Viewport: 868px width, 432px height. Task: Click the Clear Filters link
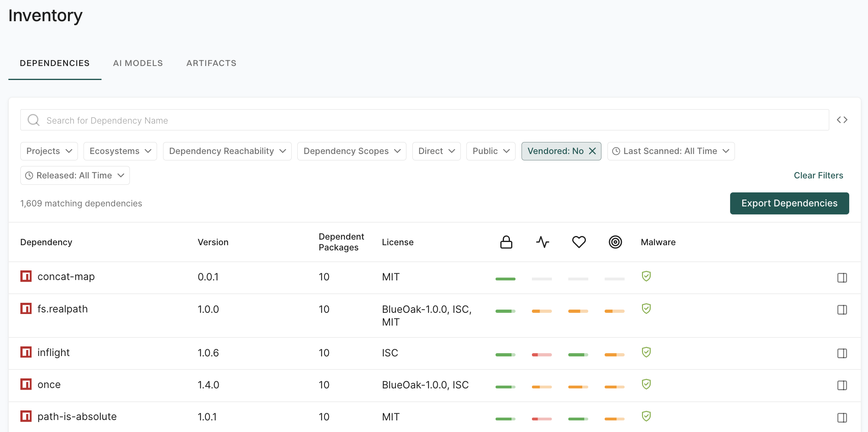tap(818, 176)
